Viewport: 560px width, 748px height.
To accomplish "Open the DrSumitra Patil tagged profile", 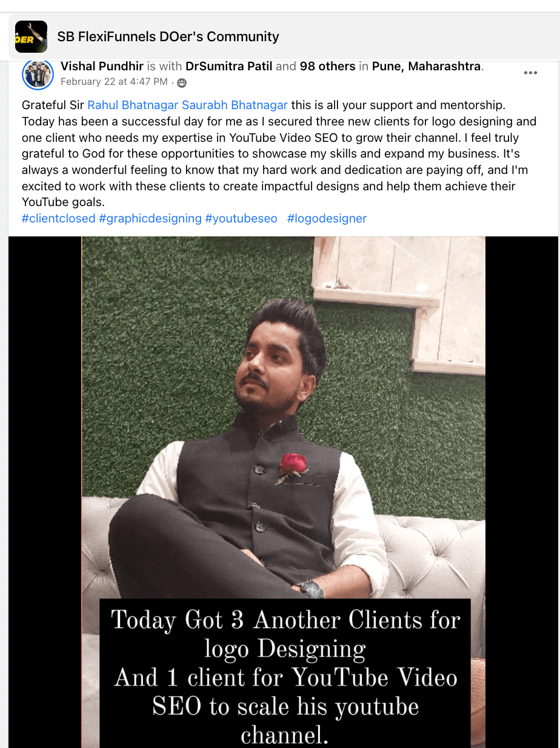I will click(228, 66).
